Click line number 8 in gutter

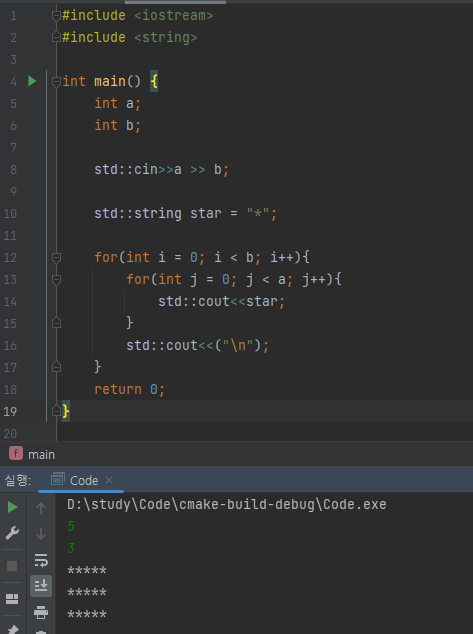(x=13, y=169)
